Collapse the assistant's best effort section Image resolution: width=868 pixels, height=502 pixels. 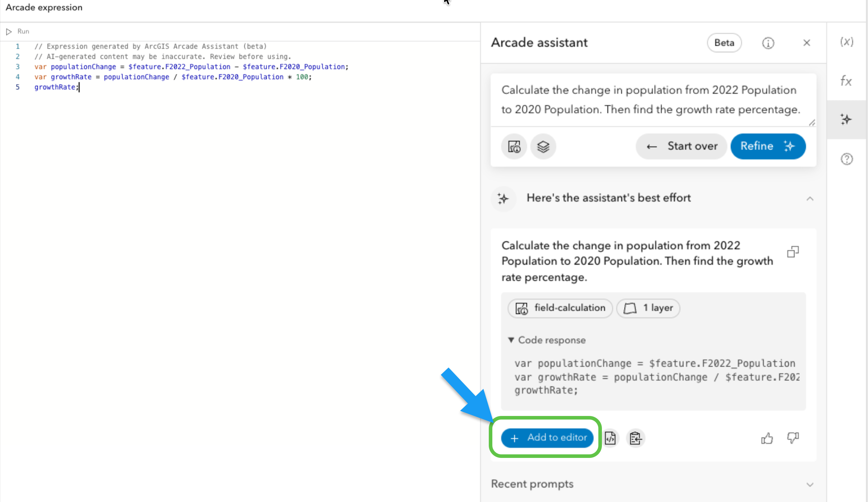[810, 199]
